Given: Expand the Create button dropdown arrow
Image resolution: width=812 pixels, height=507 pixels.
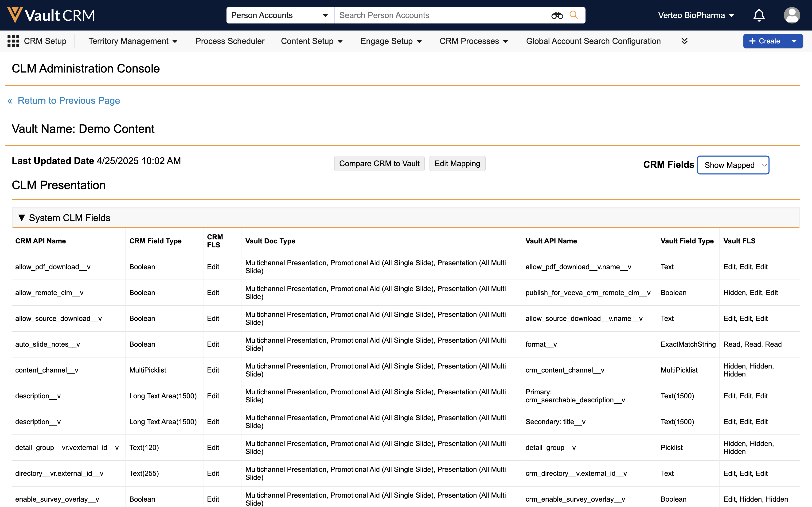Looking at the screenshot, I should pos(794,41).
